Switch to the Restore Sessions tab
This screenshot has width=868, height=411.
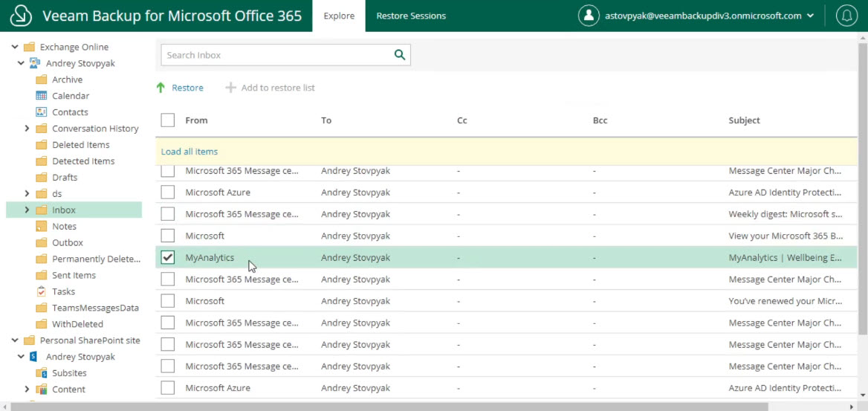click(411, 16)
